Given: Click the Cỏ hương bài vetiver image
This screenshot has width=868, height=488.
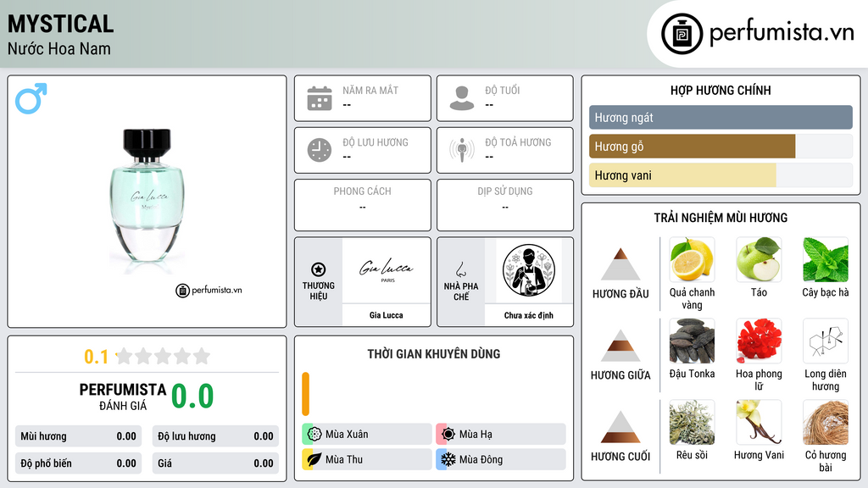Looking at the screenshot, I should (x=826, y=422).
